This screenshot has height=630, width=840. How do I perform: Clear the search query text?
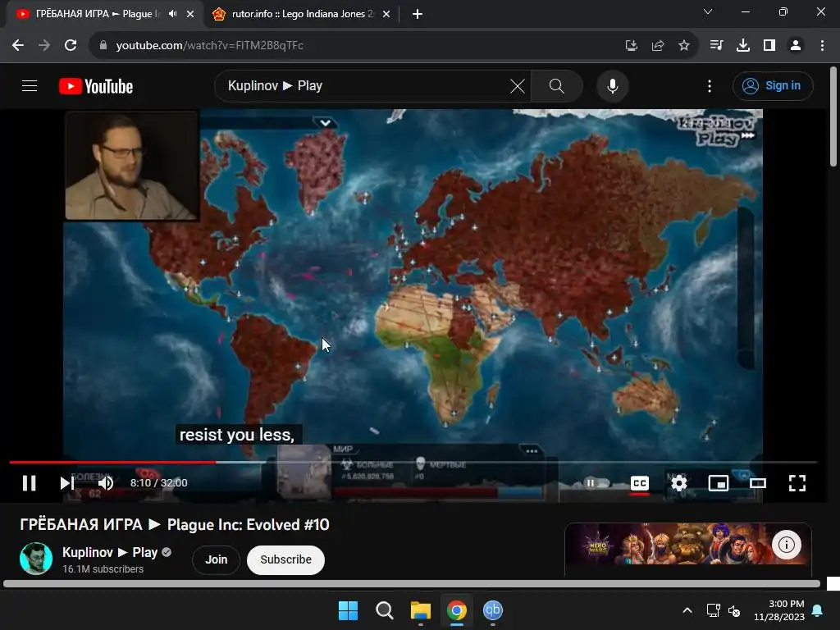coord(518,85)
